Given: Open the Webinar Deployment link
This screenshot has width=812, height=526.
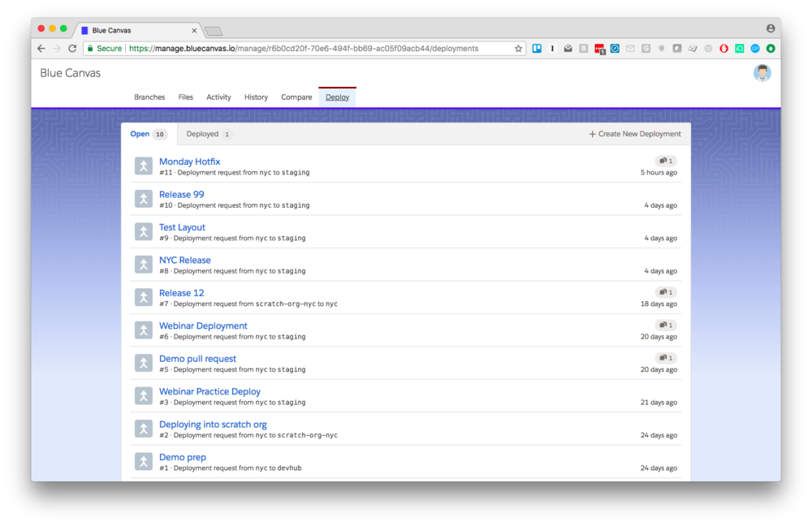Looking at the screenshot, I should tap(203, 326).
